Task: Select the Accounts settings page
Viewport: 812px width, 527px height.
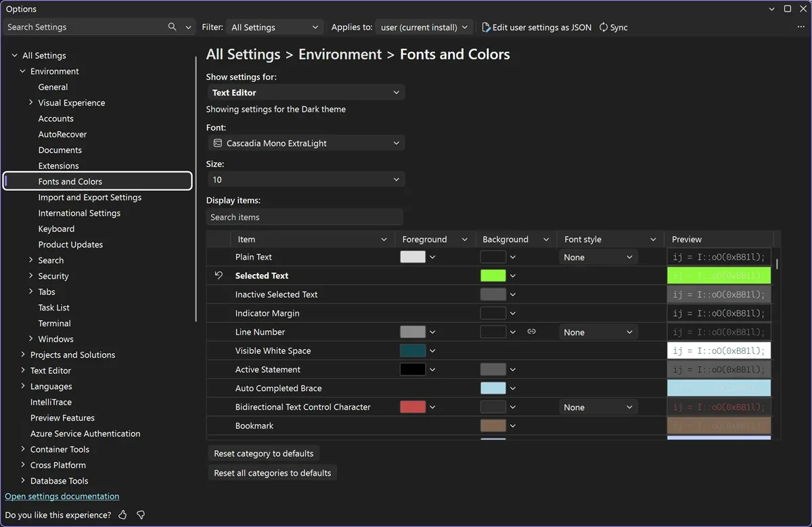Action: tap(55, 118)
